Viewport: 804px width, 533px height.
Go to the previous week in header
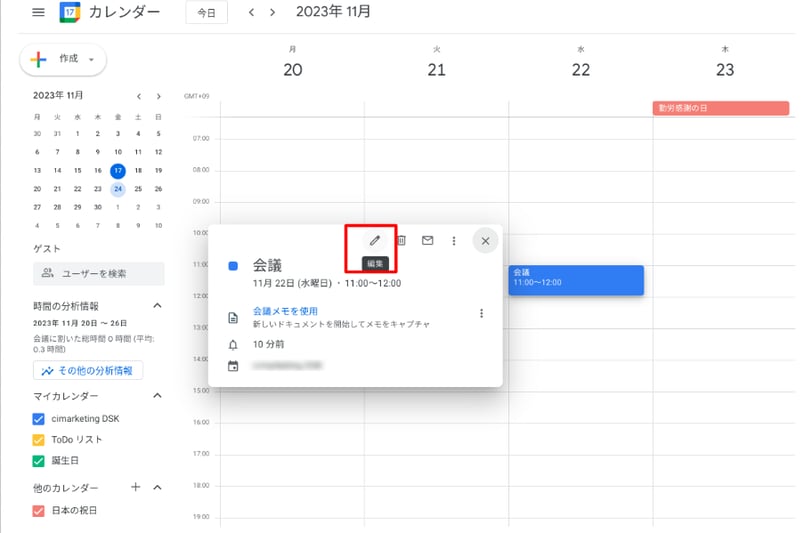click(251, 12)
